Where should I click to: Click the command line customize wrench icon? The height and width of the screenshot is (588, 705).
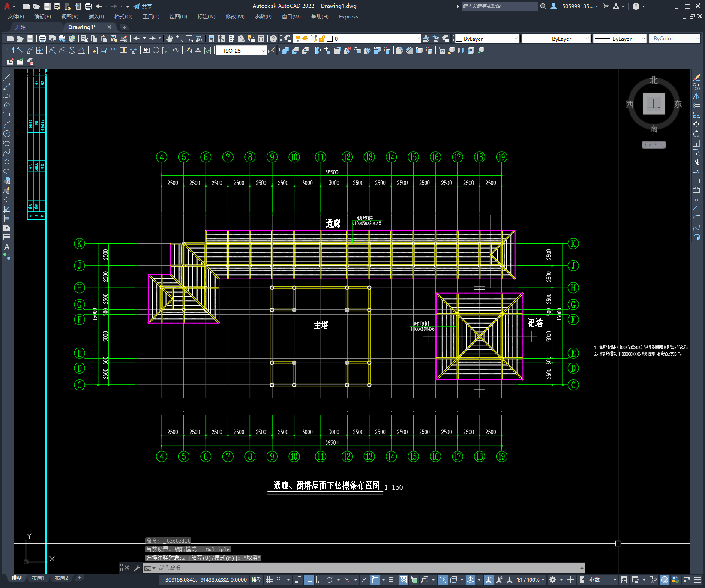[137, 568]
